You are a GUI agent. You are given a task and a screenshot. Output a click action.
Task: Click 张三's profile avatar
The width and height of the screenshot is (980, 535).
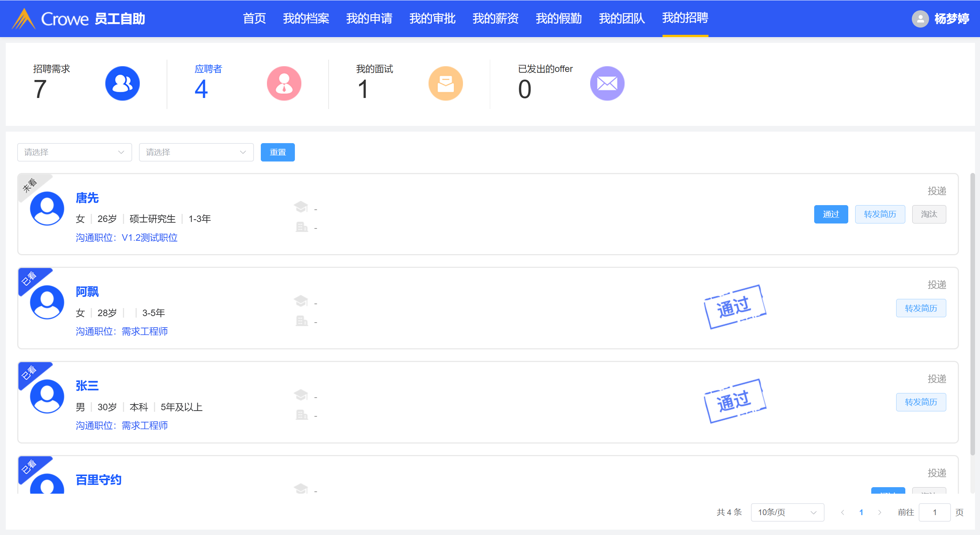(x=47, y=396)
